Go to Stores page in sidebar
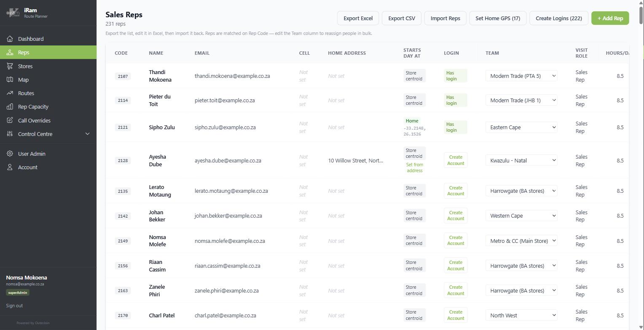The height and width of the screenshot is (330, 644). [x=48, y=66]
